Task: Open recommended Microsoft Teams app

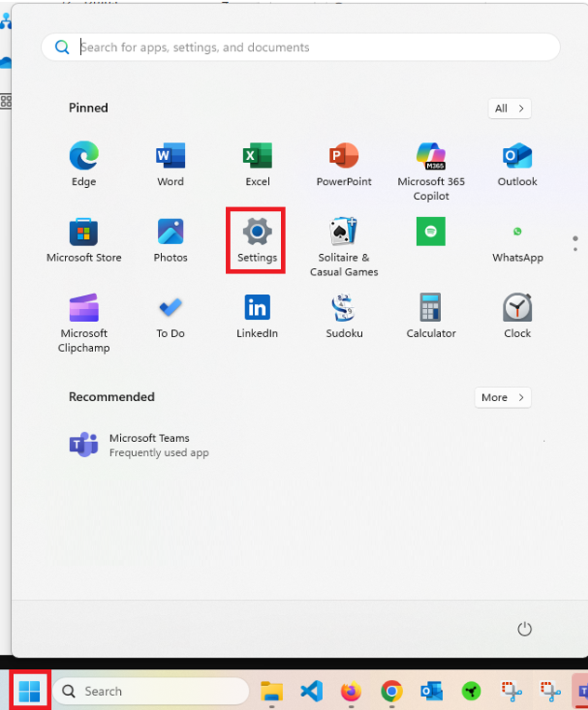Action: click(139, 445)
